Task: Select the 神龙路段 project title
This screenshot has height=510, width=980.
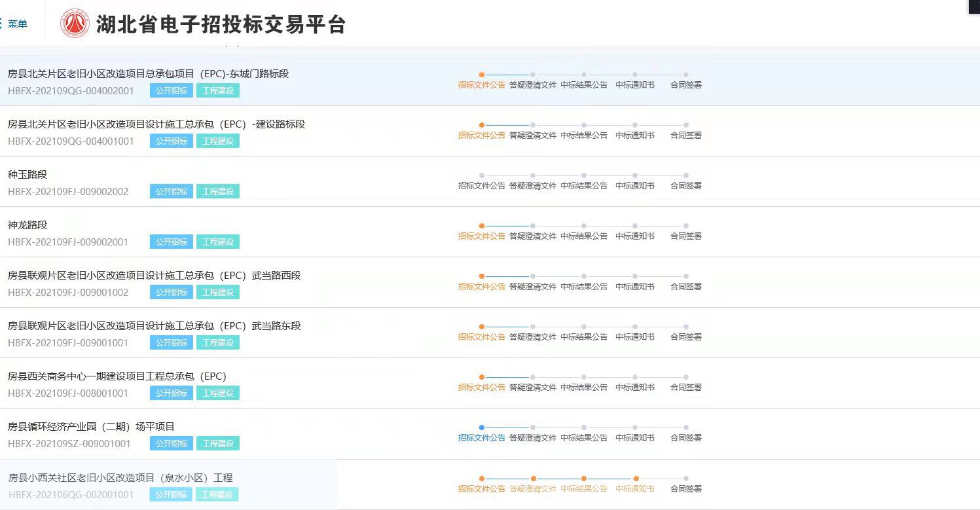Action: (27, 225)
